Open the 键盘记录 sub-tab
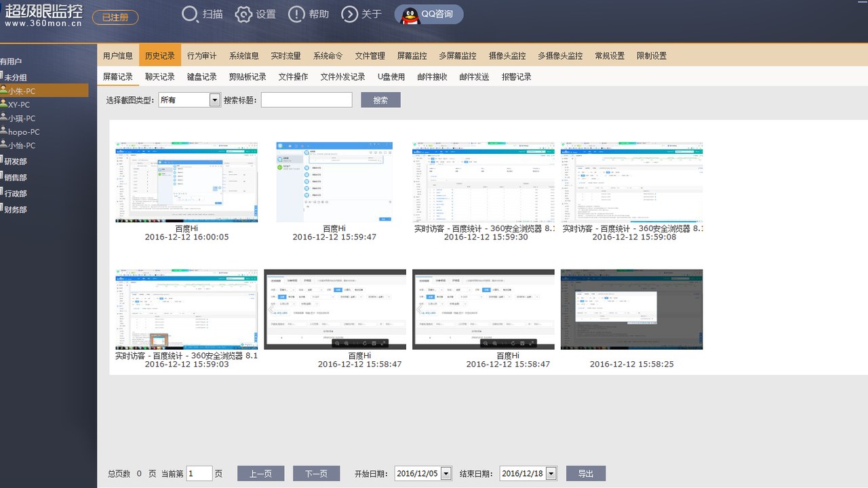The width and height of the screenshot is (868, 488). 202,77
